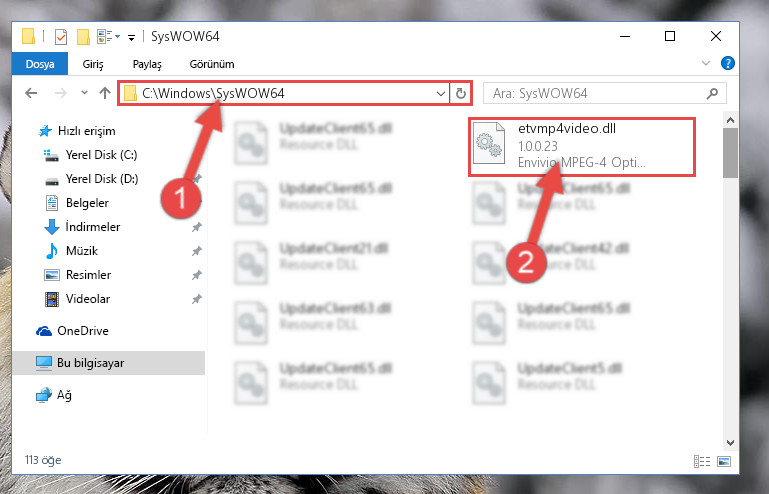Open the Görünüm ribbon tab
The height and width of the screenshot is (494, 769).
[212, 64]
